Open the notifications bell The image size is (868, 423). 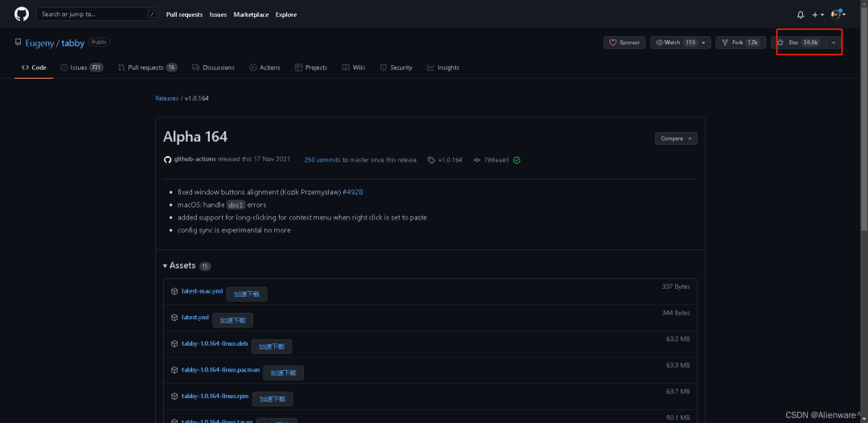coord(800,14)
